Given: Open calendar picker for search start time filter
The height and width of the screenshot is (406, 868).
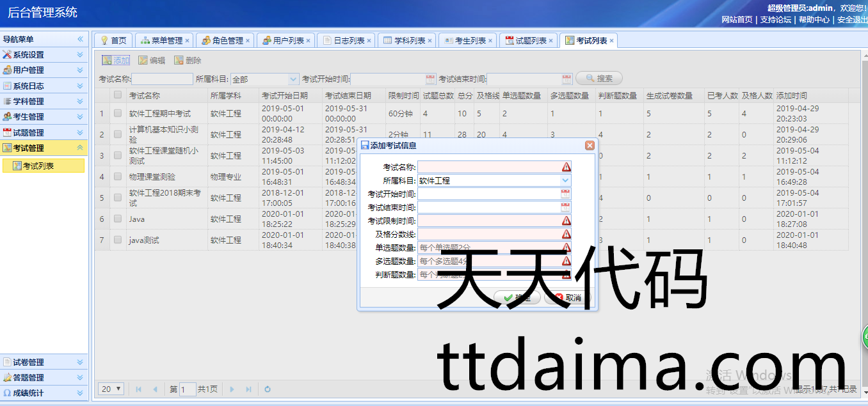Looking at the screenshot, I should point(430,79).
